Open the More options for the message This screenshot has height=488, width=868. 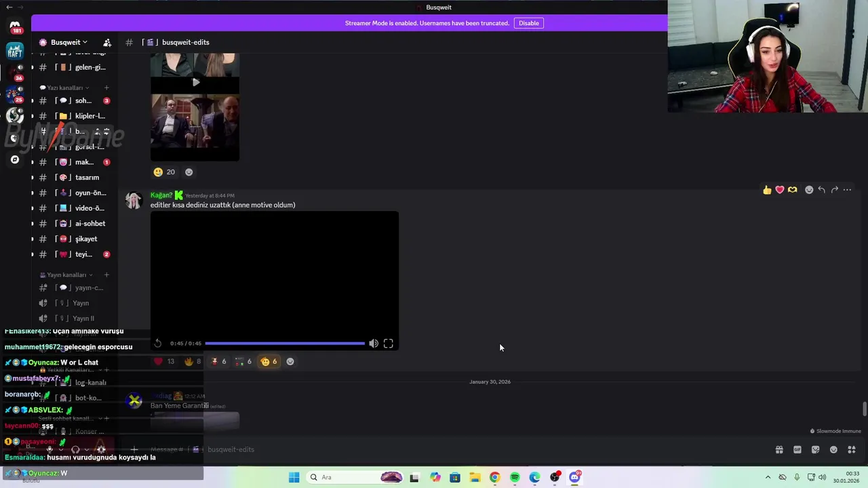tap(848, 190)
